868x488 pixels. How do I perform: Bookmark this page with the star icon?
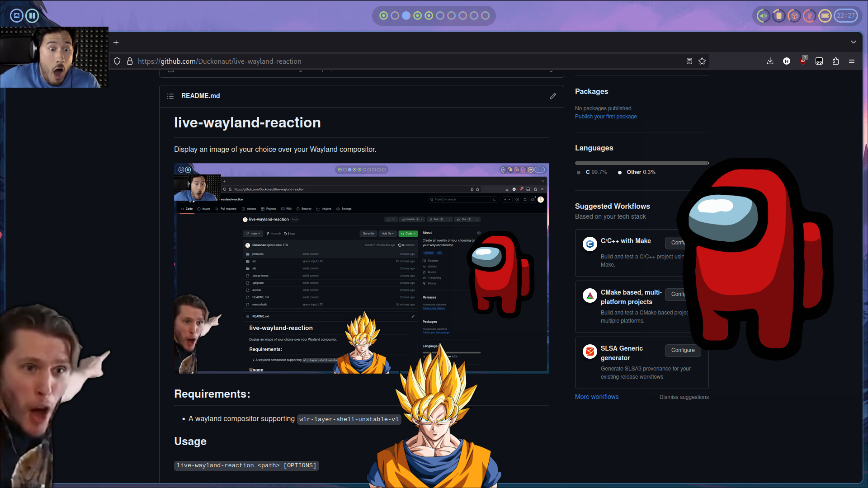coord(702,61)
